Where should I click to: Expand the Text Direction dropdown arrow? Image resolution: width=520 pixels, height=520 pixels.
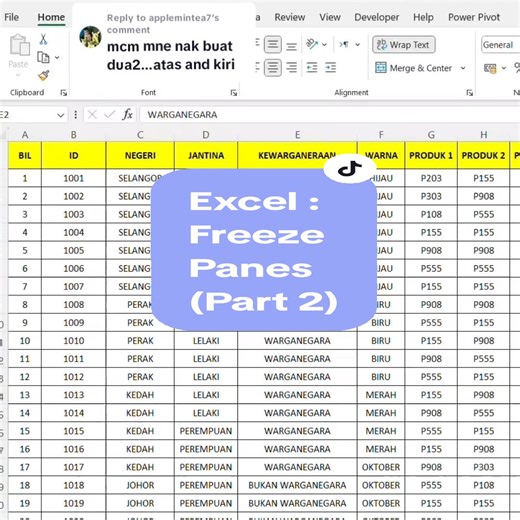tap(358, 44)
